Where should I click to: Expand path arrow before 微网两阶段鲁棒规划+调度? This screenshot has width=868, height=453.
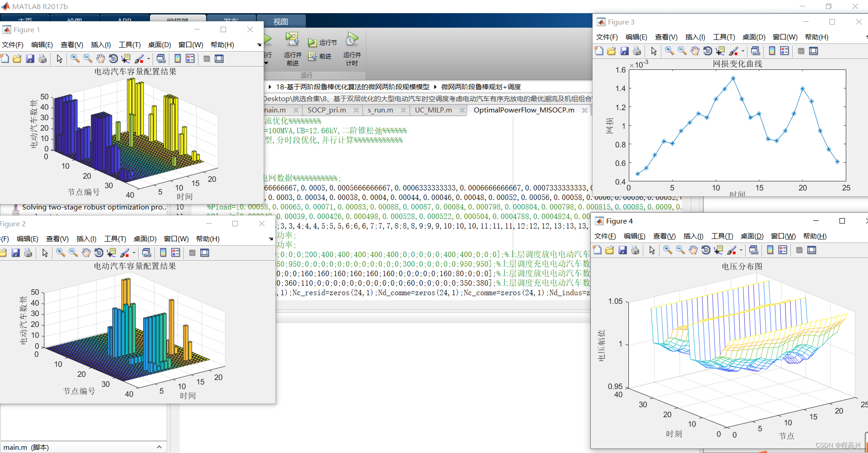pyautogui.click(x=435, y=87)
